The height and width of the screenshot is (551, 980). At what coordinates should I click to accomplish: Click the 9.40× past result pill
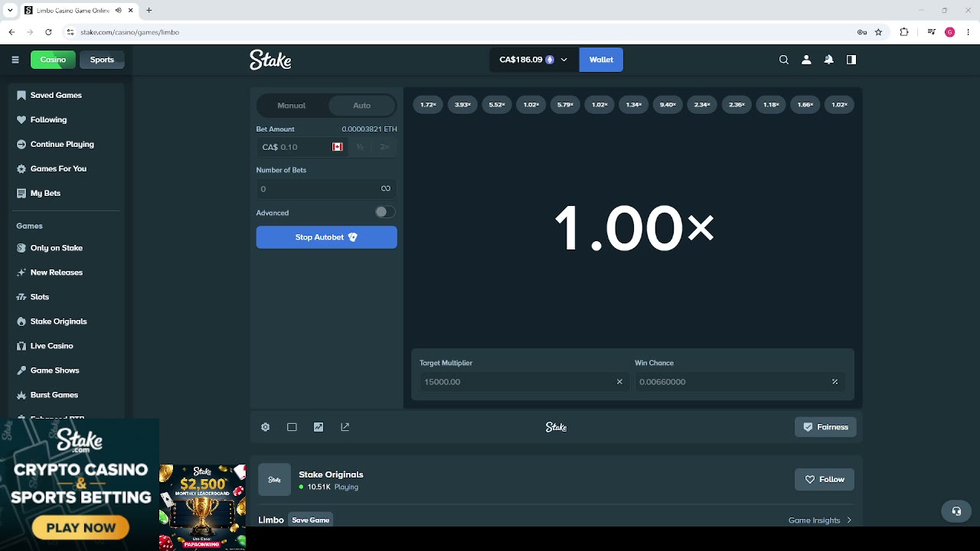click(668, 105)
